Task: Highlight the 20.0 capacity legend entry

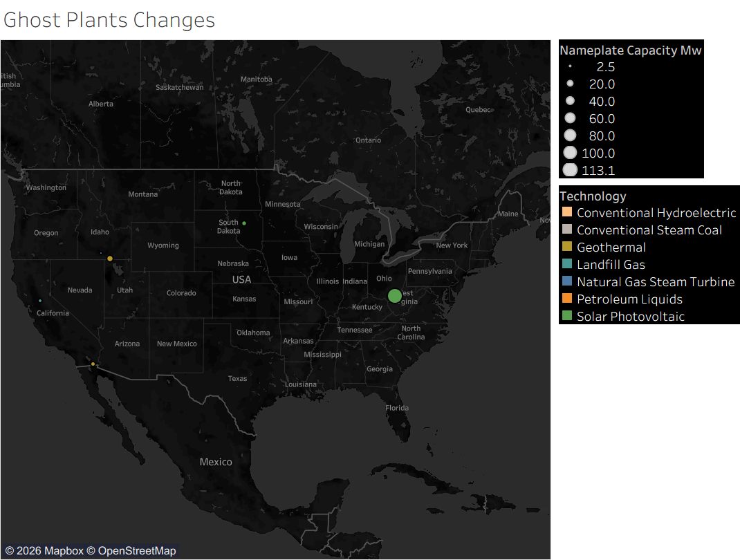Action: (x=601, y=84)
